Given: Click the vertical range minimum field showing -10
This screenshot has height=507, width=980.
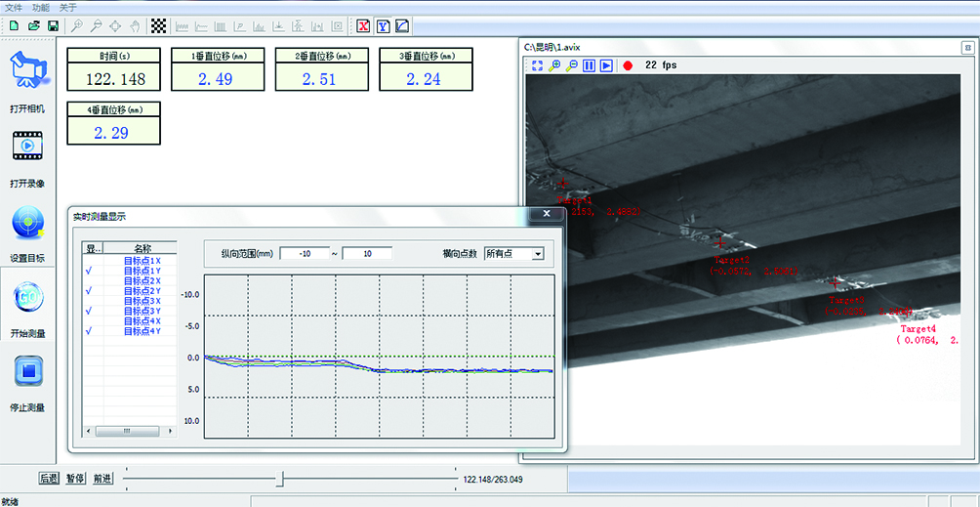Looking at the screenshot, I should (304, 254).
